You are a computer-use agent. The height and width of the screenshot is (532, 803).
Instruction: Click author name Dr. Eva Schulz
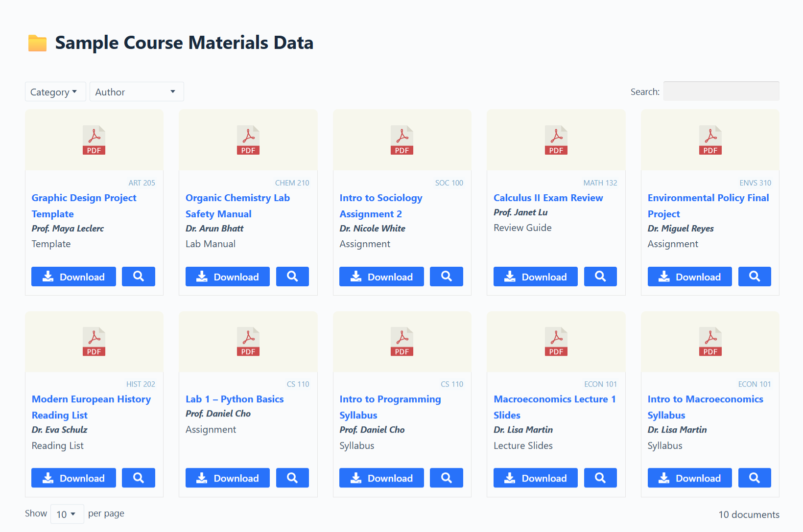click(60, 430)
